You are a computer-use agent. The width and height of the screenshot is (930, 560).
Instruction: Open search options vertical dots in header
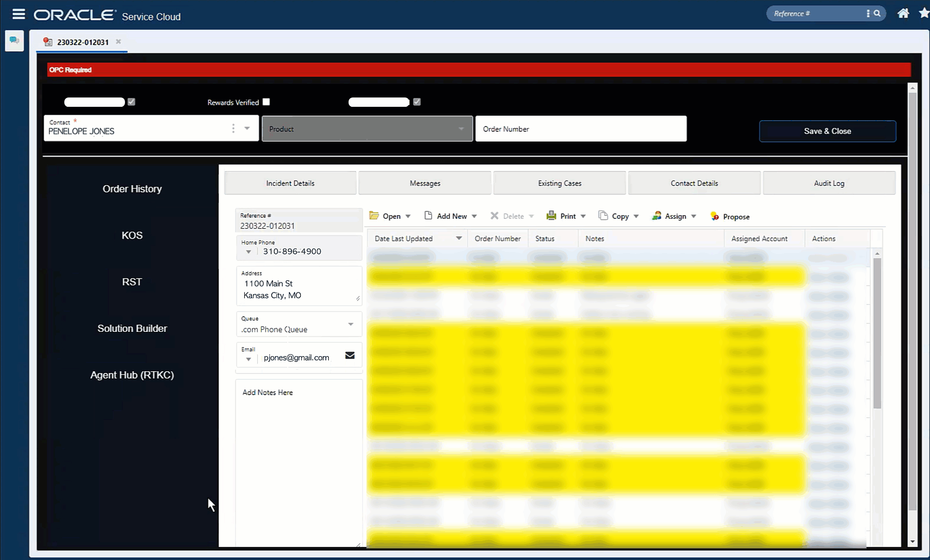click(868, 13)
